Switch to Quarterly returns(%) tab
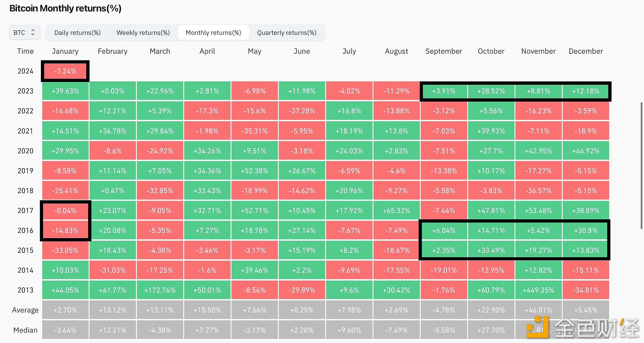Viewport: 644px width, 343px height. (x=287, y=33)
